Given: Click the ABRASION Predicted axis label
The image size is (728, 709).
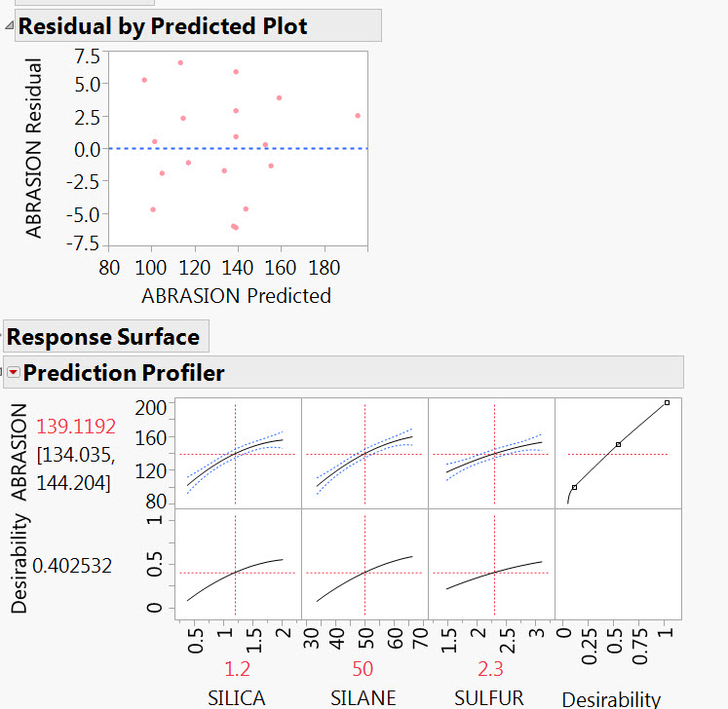Looking at the screenshot, I should pos(236,295).
